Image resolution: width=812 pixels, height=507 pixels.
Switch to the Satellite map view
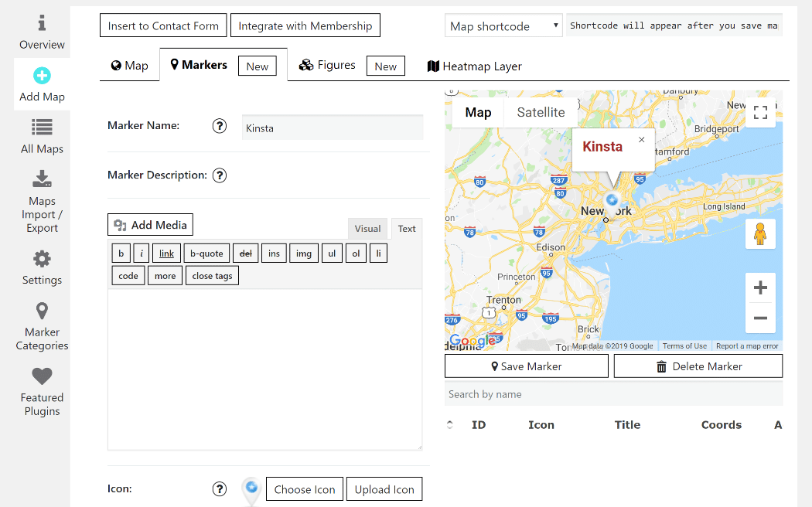coord(541,112)
